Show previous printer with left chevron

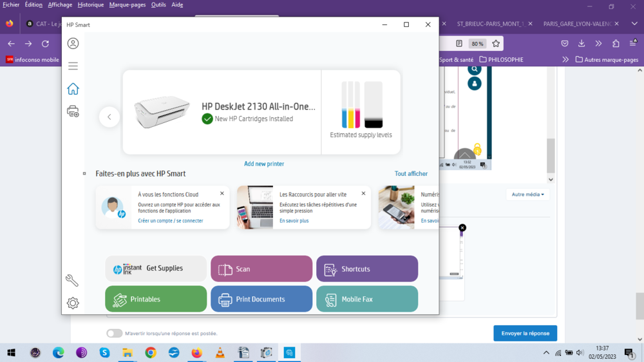pyautogui.click(x=109, y=117)
